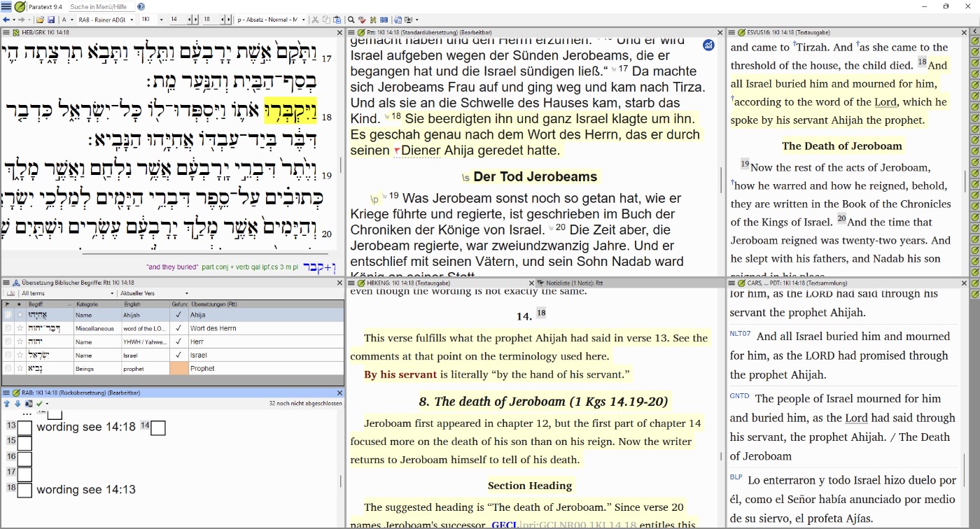
Task: Toggle the star for the Ahijah term row
Action: click(x=20, y=315)
